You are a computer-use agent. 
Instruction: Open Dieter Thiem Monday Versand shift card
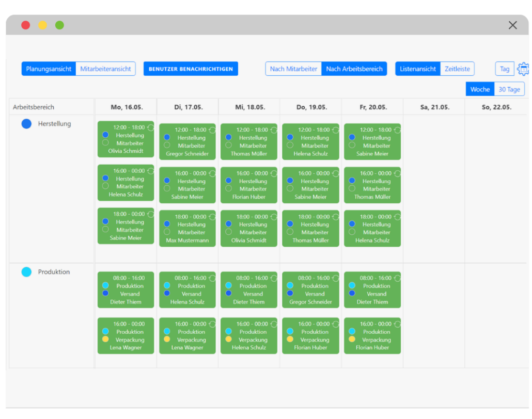click(x=126, y=290)
